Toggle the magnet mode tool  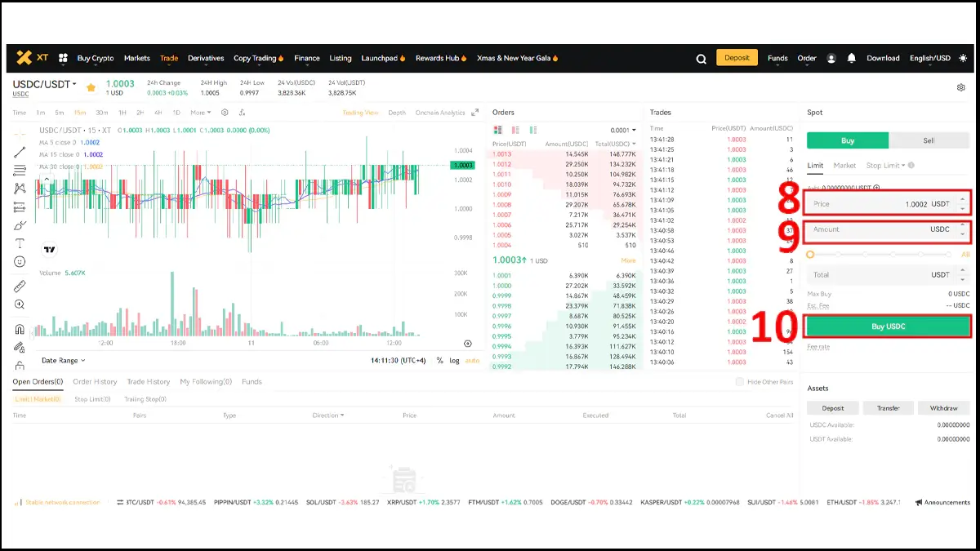tap(20, 330)
